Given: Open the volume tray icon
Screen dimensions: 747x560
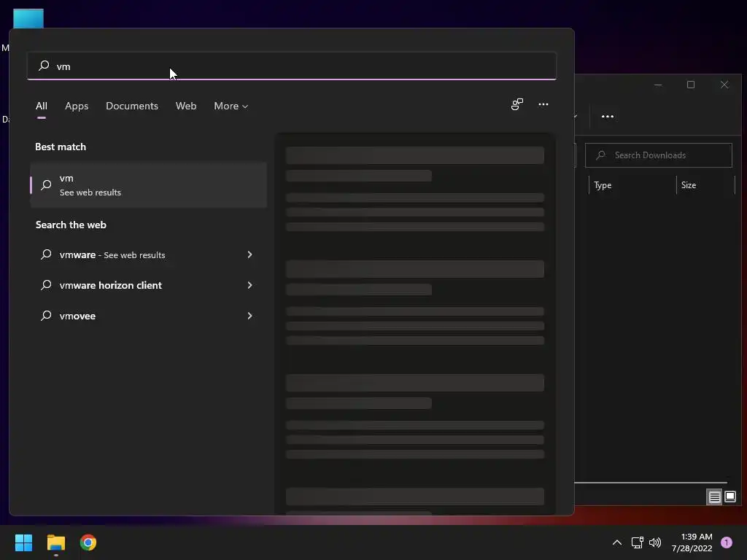Looking at the screenshot, I should 656,542.
